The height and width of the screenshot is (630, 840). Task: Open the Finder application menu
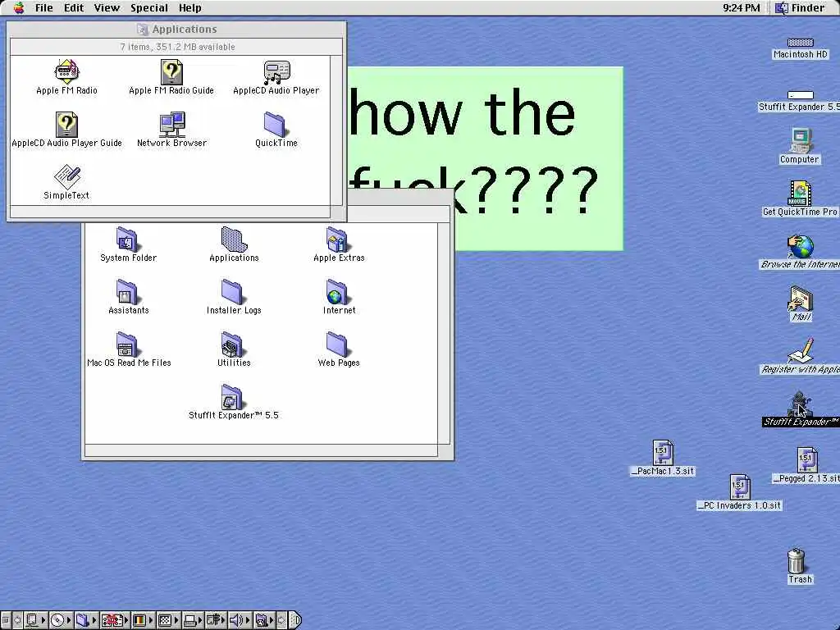801,8
